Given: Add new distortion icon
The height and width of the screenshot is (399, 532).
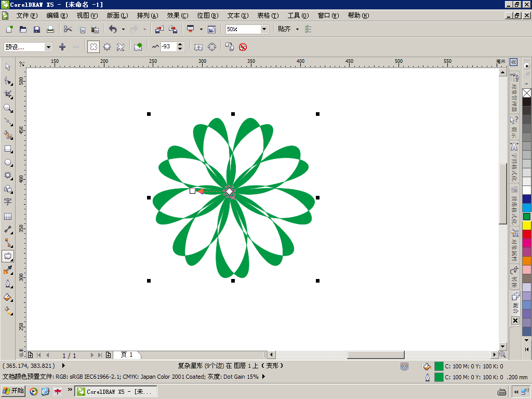Looking at the screenshot, I should point(138,47).
